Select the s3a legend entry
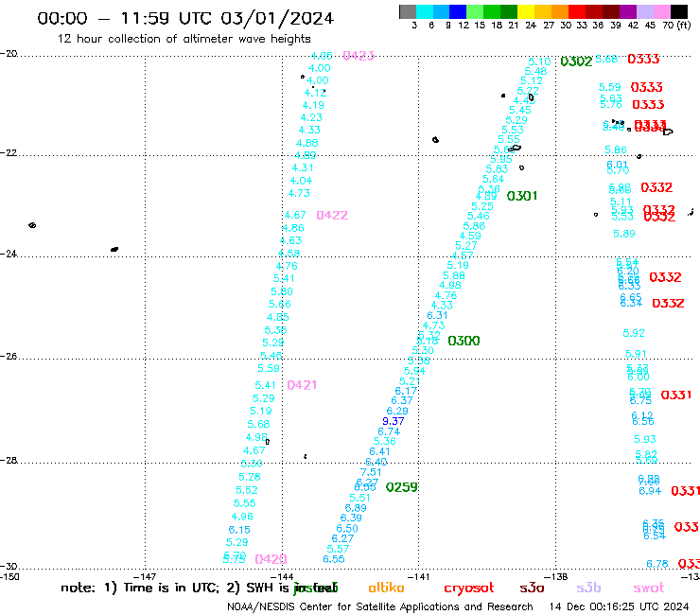700x615 pixels. pos(533,588)
